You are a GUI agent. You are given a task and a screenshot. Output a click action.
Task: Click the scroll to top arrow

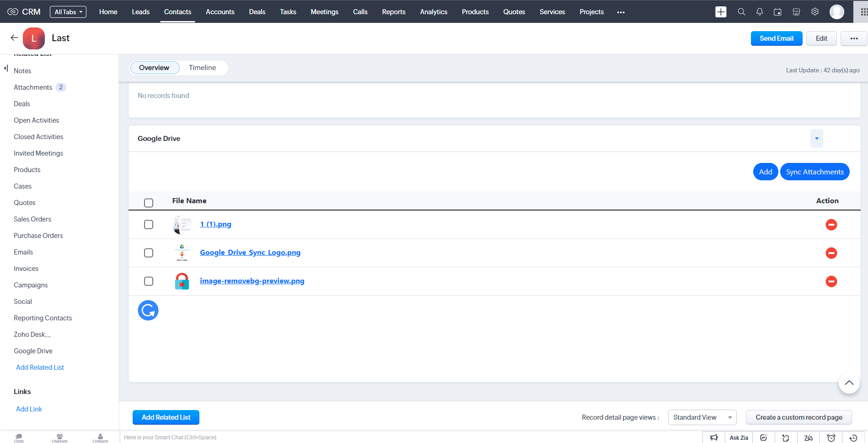[849, 383]
